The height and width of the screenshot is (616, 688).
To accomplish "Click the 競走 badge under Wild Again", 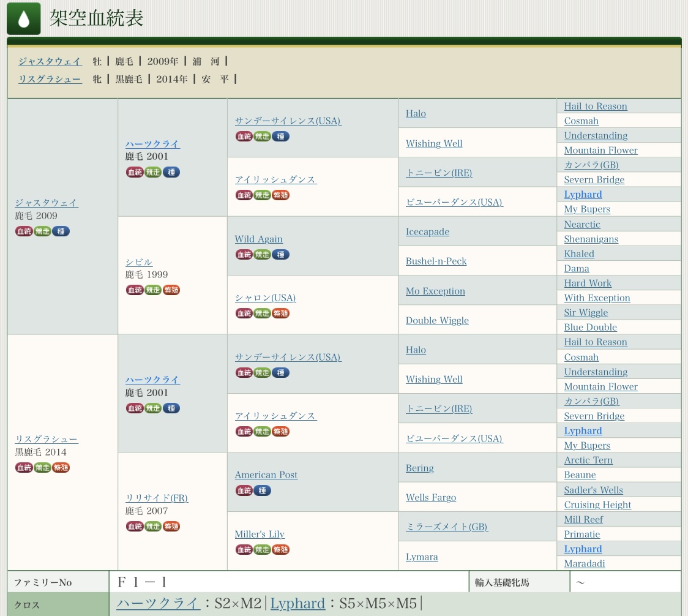I will [x=262, y=254].
